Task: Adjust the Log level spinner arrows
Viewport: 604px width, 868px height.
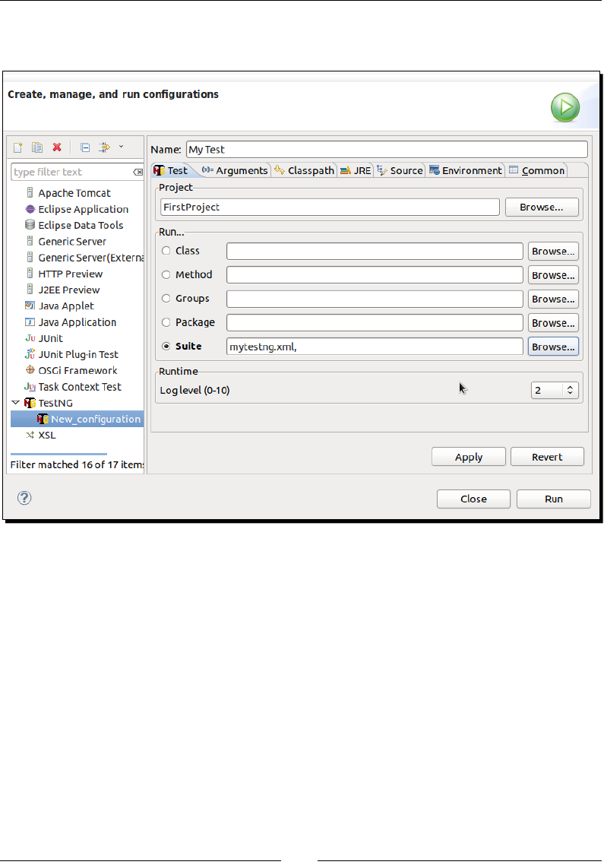Action: (x=571, y=390)
